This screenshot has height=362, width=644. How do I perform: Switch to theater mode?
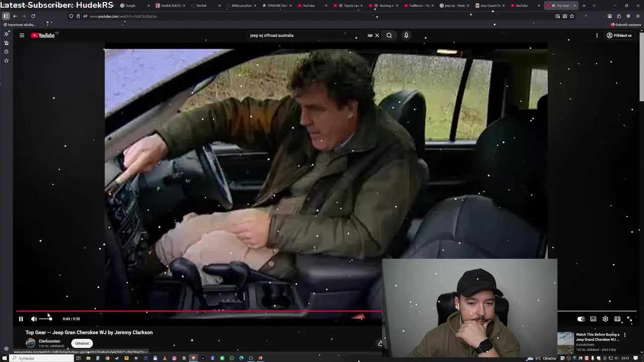[x=617, y=319]
